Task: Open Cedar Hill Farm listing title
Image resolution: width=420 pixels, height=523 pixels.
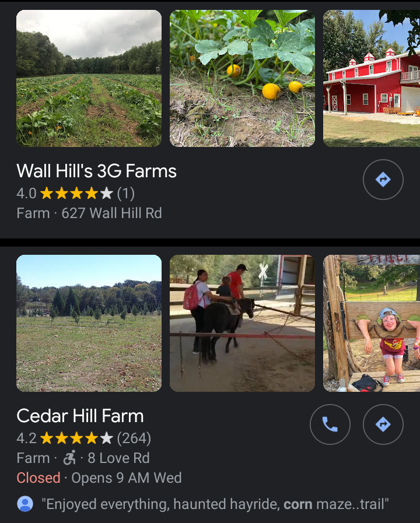Action: pyautogui.click(x=80, y=416)
